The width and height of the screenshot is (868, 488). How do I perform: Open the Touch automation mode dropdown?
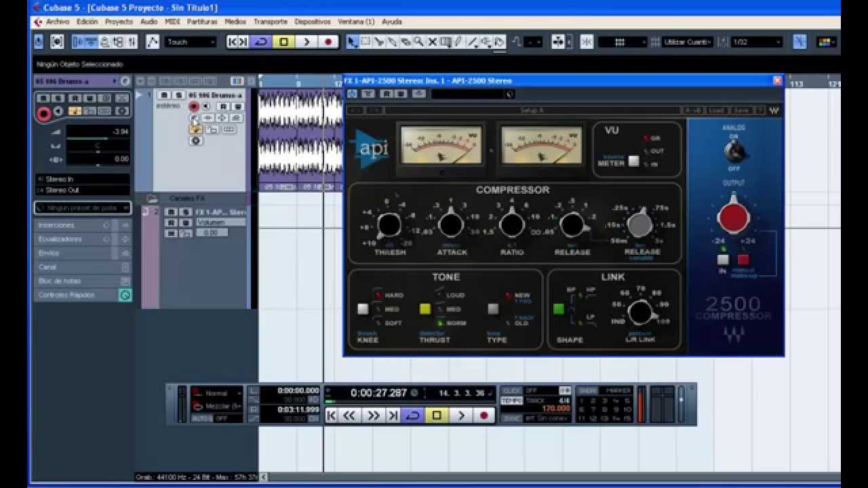point(191,42)
